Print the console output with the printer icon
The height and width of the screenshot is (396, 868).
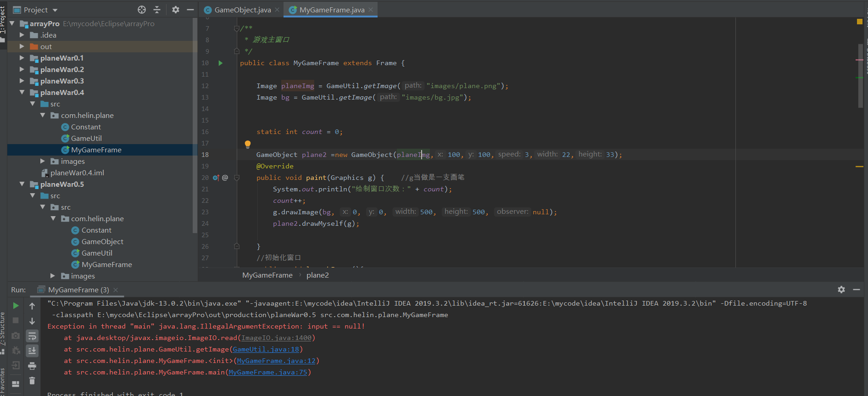click(32, 366)
